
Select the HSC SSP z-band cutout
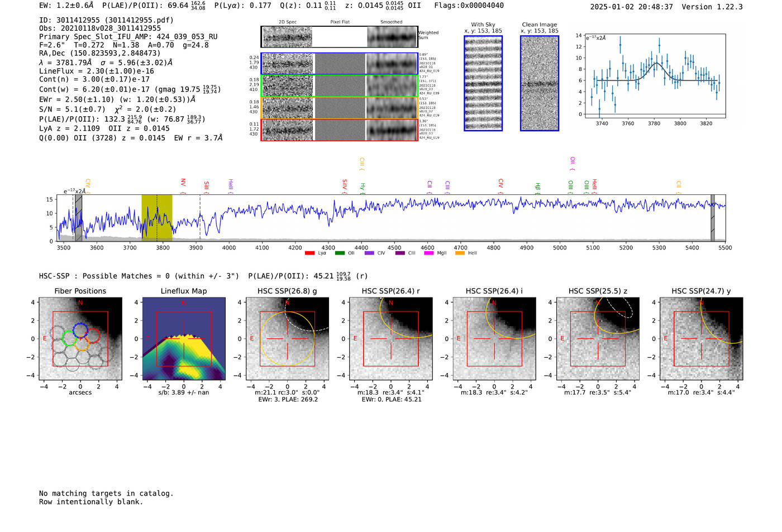(598, 339)
